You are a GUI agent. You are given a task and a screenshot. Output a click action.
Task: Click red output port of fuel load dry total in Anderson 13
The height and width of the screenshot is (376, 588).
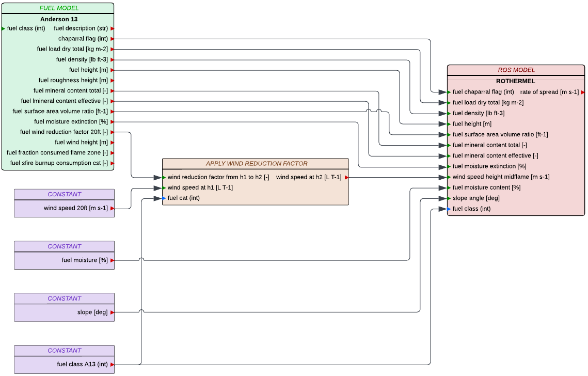tap(112, 49)
